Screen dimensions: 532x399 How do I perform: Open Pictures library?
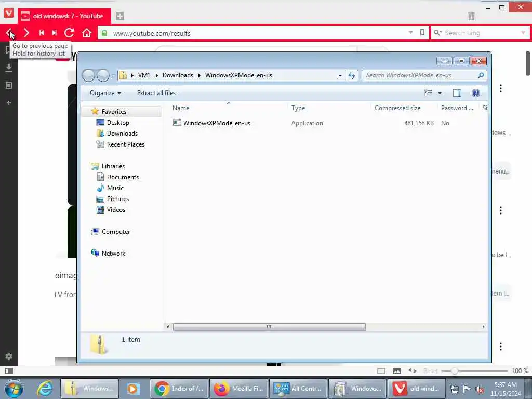coord(118,199)
